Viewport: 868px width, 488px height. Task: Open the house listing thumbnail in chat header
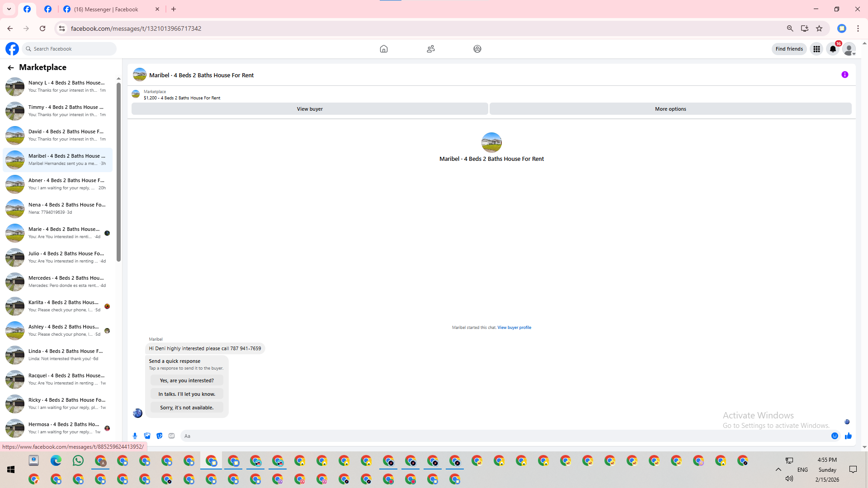pos(140,75)
